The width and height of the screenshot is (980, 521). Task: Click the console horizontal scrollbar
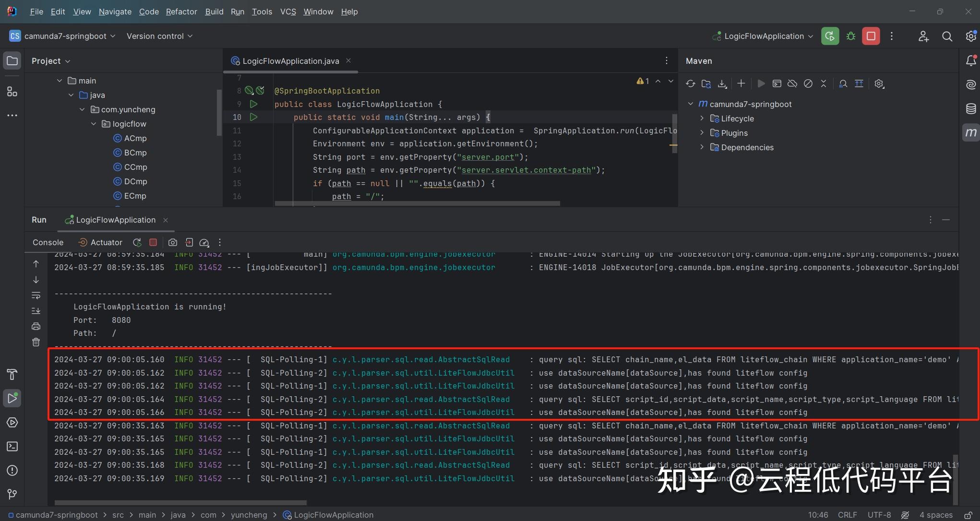click(180, 503)
